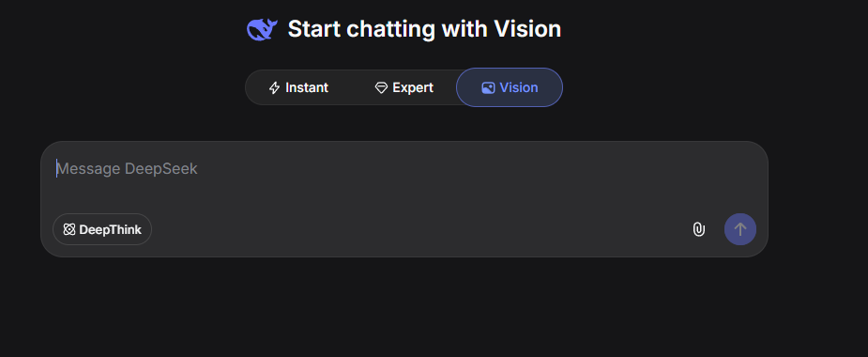Click the round purple send button
Image resolution: width=868 pixels, height=357 pixels.
pyautogui.click(x=740, y=229)
